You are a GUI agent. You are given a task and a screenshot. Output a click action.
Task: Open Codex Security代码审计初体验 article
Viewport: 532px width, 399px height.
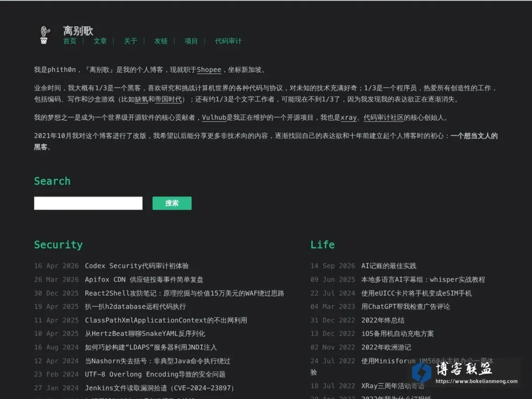(137, 266)
